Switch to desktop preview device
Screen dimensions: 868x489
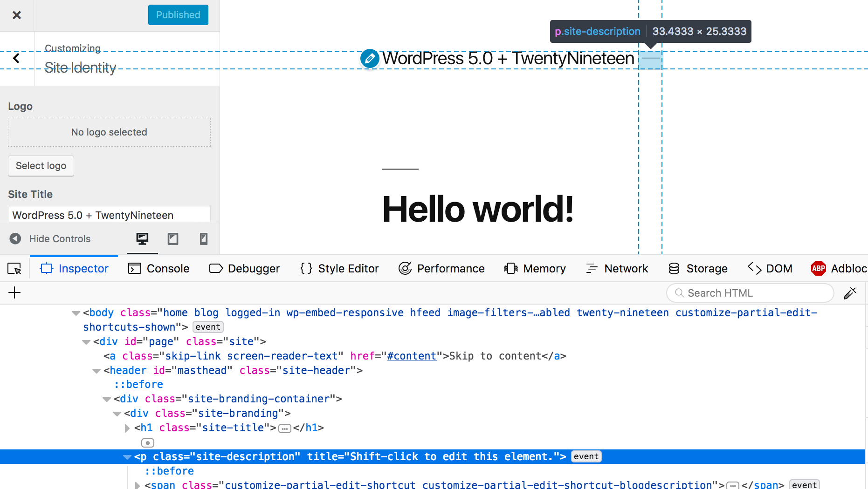(142, 239)
